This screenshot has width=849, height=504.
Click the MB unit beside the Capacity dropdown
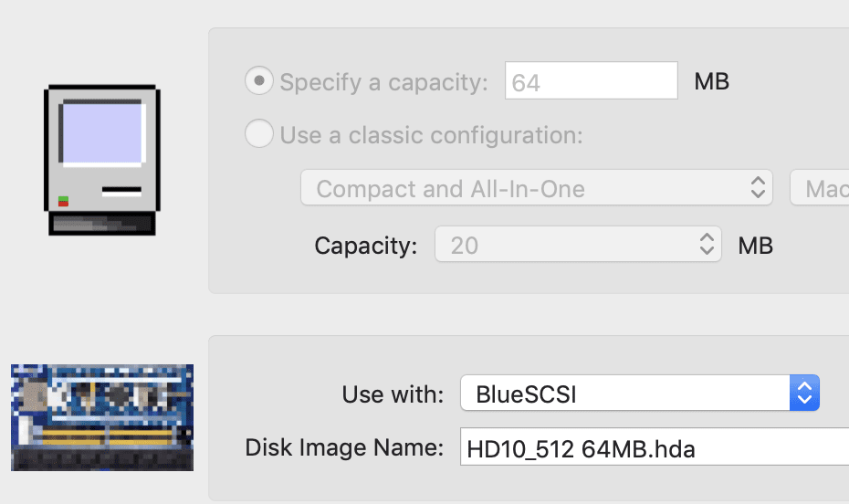(755, 245)
